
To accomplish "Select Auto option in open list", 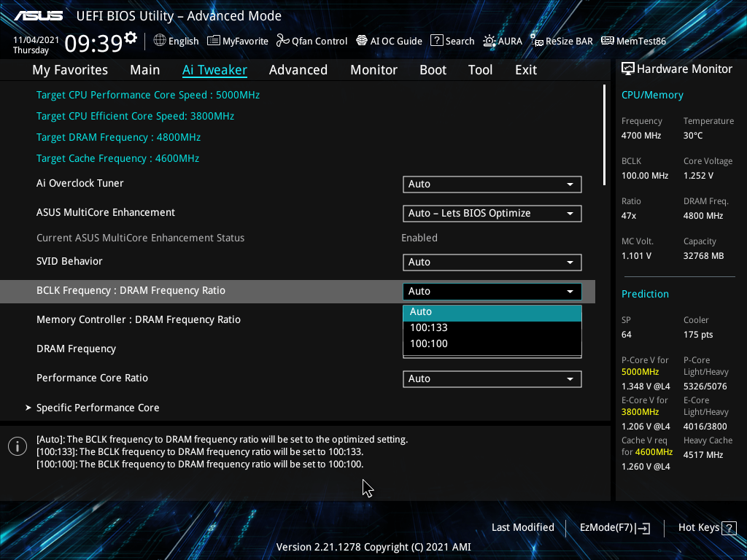I will click(492, 312).
